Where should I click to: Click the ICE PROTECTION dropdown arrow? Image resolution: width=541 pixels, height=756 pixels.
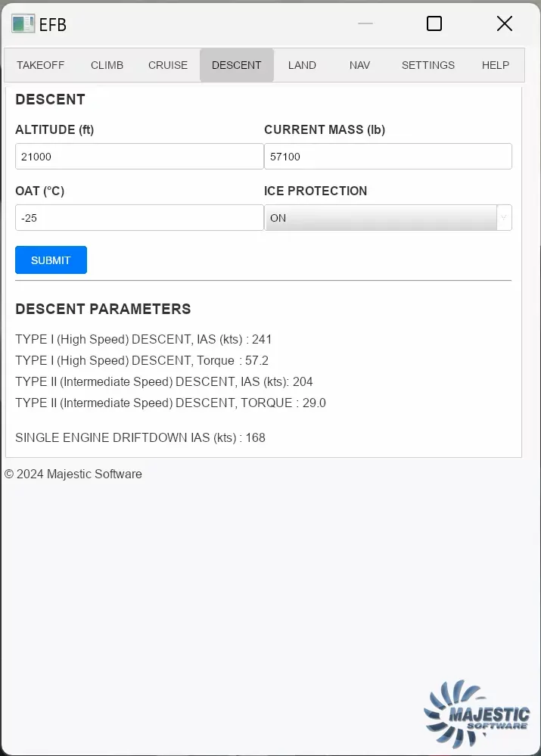tap(503, 218)
